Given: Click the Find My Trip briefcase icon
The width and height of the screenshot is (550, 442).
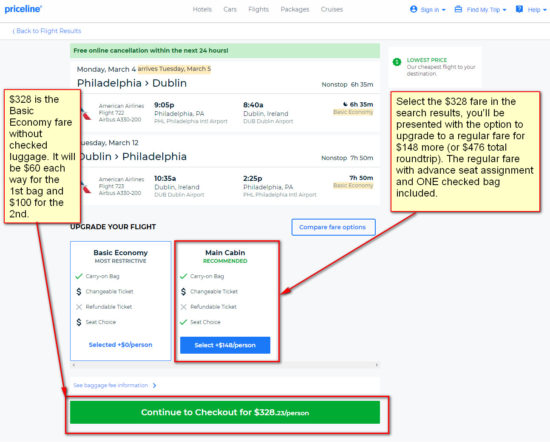Looking at the screenshot, I should 458,9.
